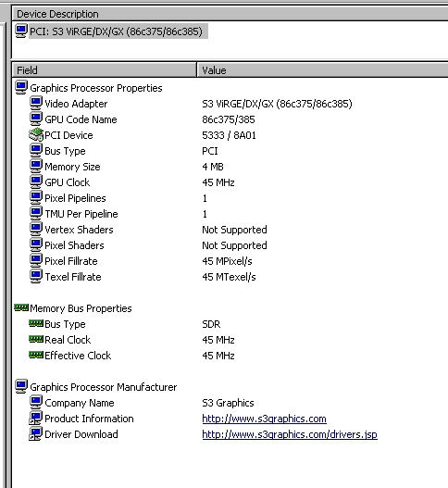The image size is (448, 488).
Task: Click the Bus Type monitor icon under Graphics Processor
Action: point(36,151)
